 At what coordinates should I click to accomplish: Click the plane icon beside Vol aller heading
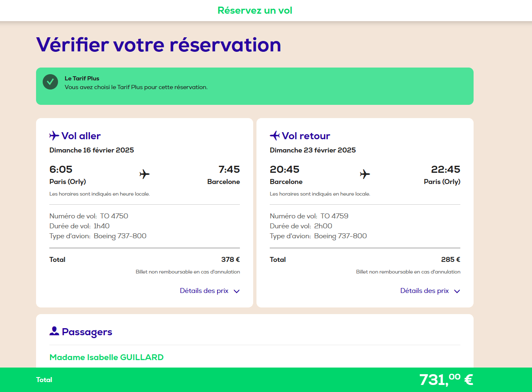pos(54,136)
